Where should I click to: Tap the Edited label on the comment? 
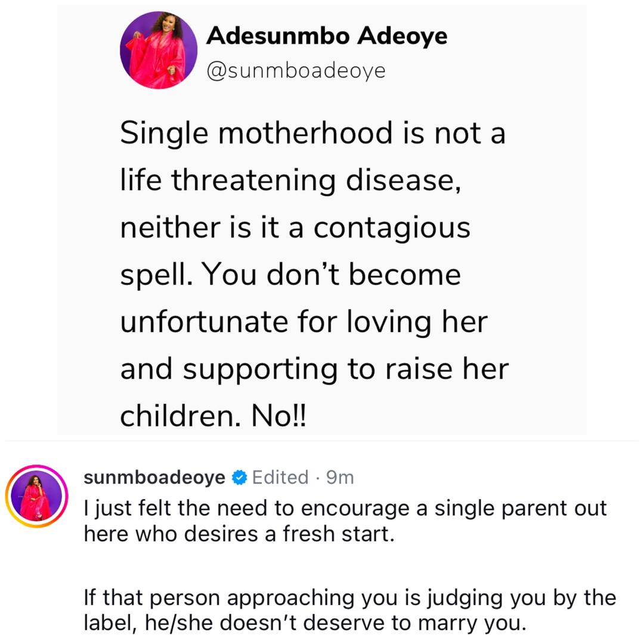point(280,476)
